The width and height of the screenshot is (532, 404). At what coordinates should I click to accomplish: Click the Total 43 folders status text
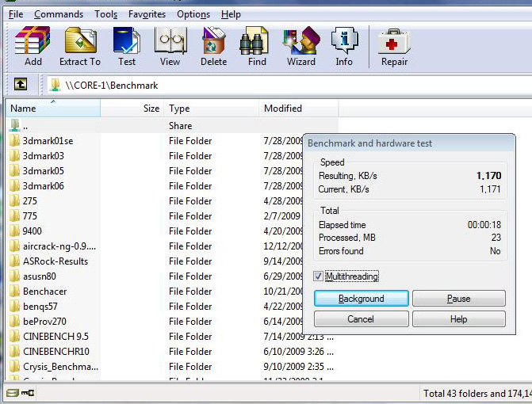pyautogui.click(x=477, y=393)
